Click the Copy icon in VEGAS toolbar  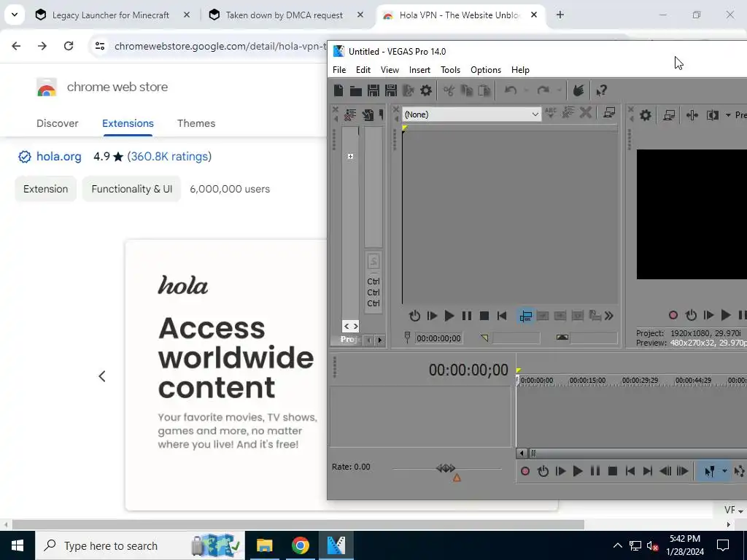pos(466,90)
